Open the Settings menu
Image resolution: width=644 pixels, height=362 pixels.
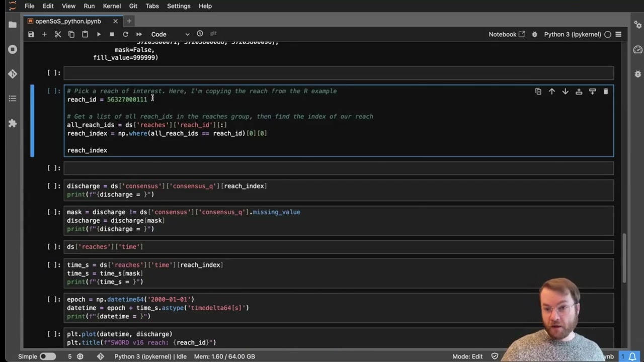pos(179,6)
